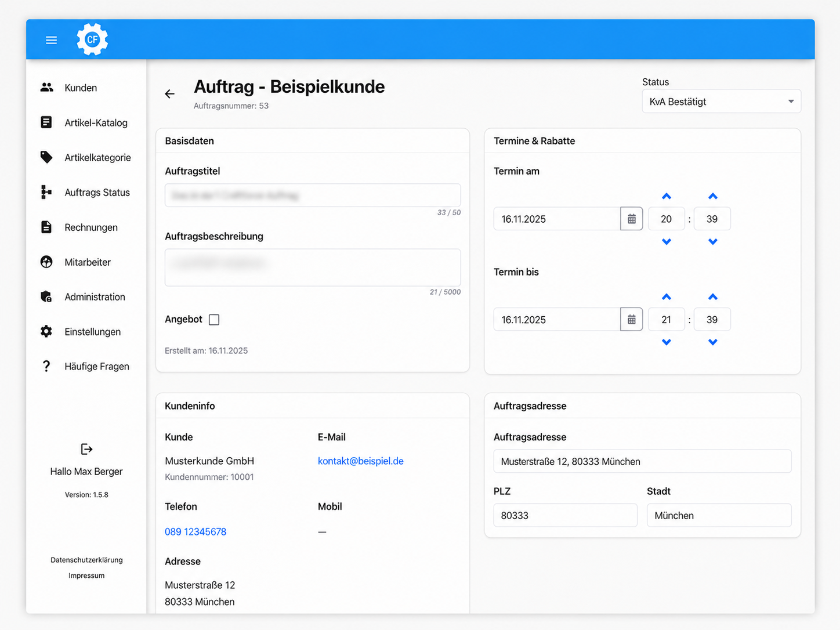Click the Häufige Fragen question mark icon
Screen dimensions: 840x630
point(46,366)
